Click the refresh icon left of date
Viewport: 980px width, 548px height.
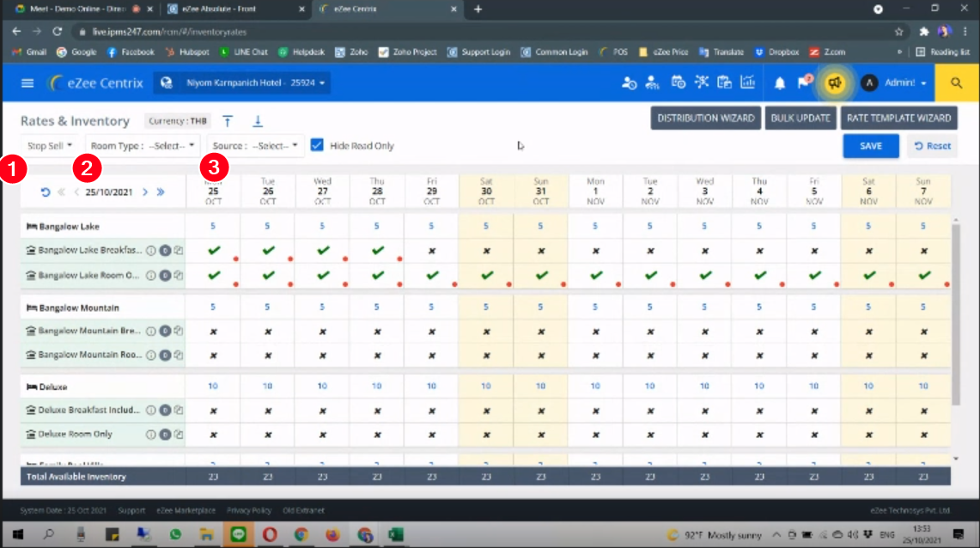click(46, 192)
